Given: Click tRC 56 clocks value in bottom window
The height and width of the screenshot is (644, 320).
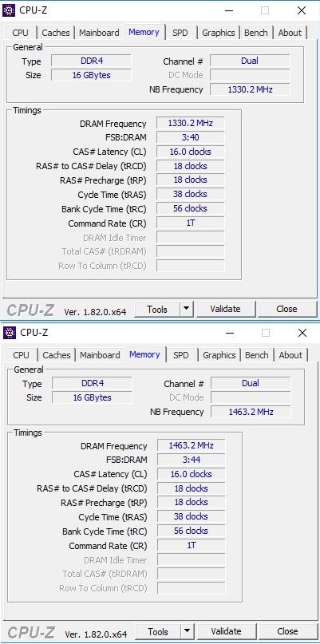Looking at the screenshot, I should (191, 531).
